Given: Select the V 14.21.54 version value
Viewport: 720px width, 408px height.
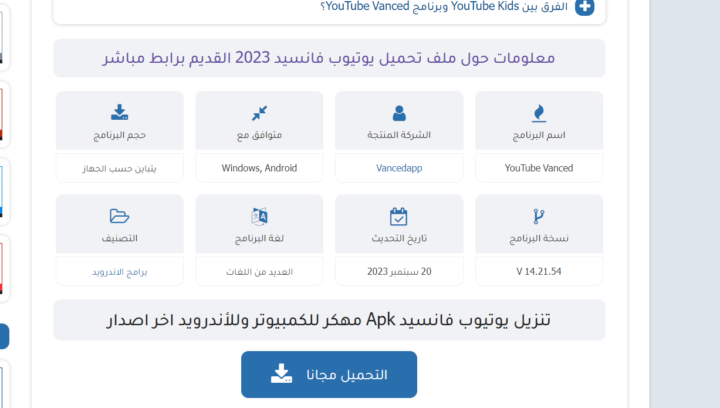Looking at the screenshot, I should [539, 271].
